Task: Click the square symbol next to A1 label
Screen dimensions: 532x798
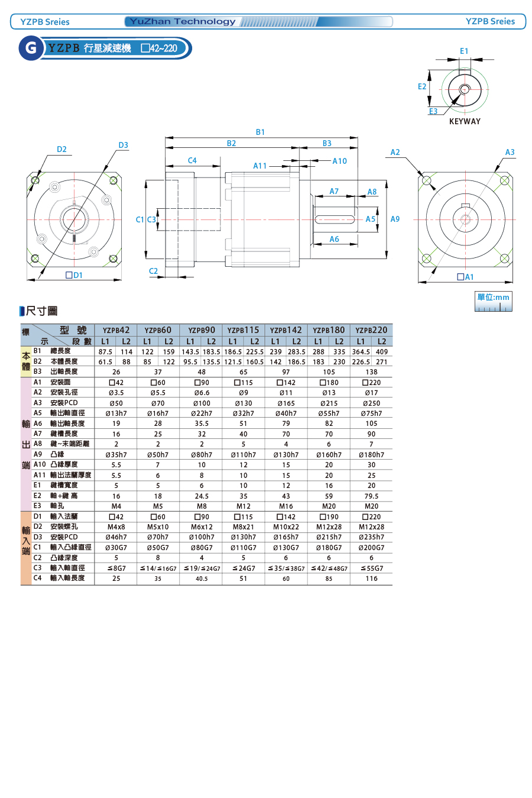Action: tap(460, 277)
